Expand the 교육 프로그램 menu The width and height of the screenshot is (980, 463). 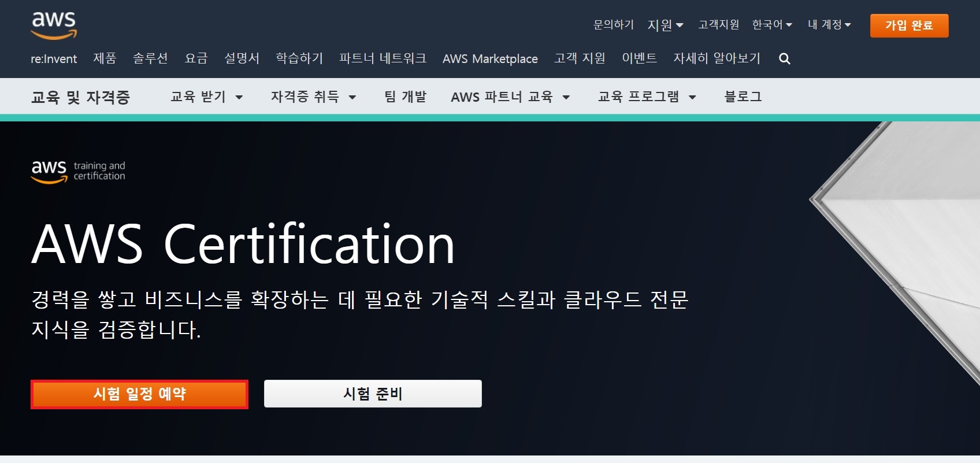pyautogui.click(x=647, y=97)
